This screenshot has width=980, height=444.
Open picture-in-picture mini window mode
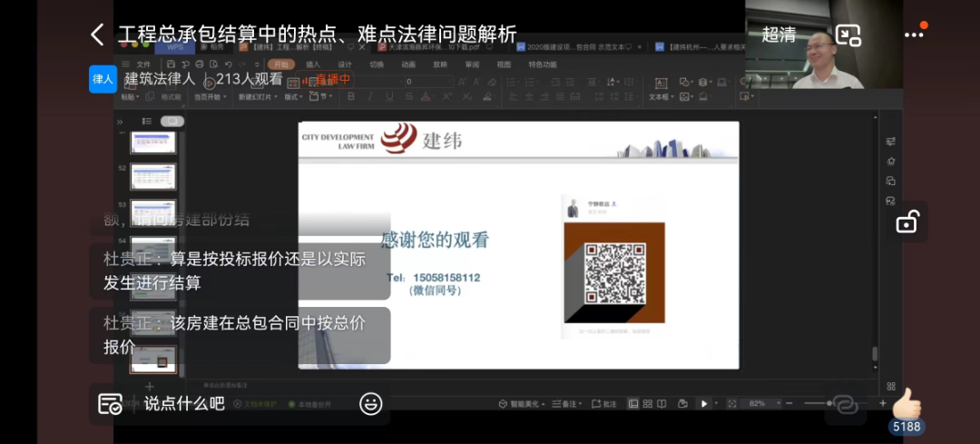848,35
